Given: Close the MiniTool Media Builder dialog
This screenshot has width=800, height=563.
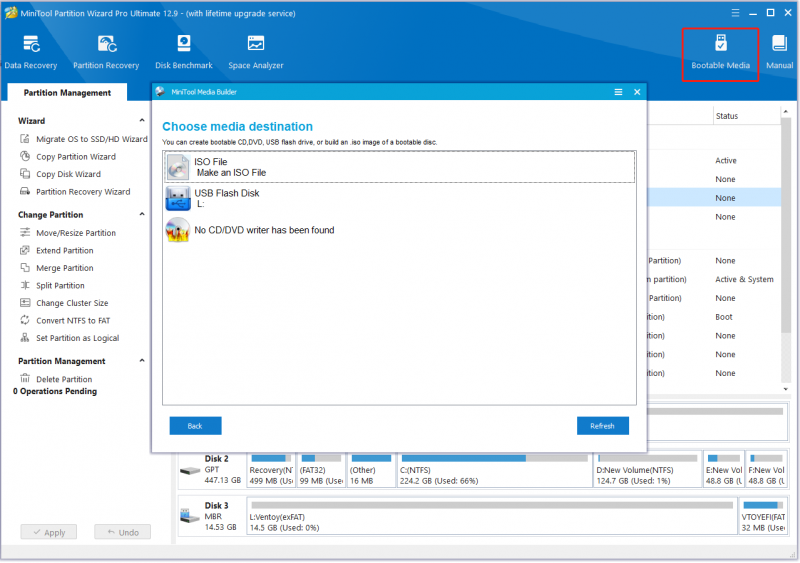Looking at the screenshot, I should (637, 92).
